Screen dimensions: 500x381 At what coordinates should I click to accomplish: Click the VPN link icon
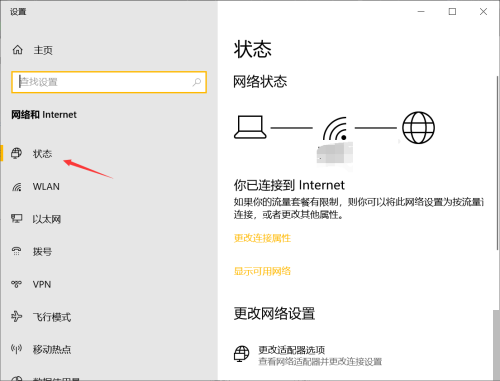tap(16, 284)
